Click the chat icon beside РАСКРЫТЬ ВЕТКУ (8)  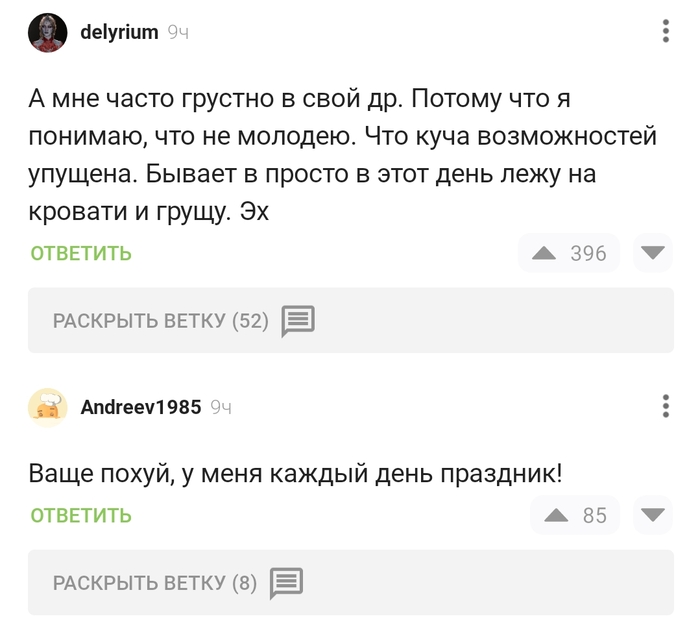pyautogui.click(x=286, y=583)
